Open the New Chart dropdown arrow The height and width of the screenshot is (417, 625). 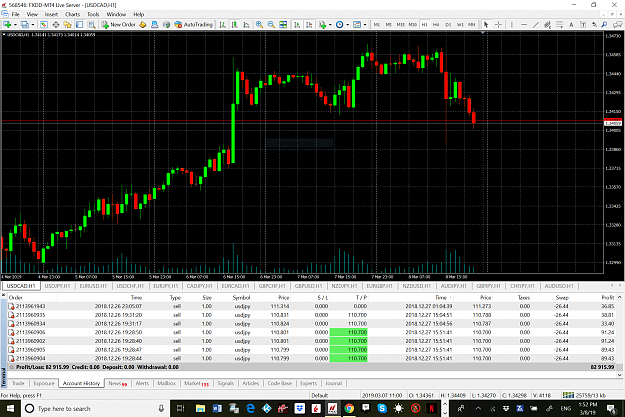[x=15, y=25]
